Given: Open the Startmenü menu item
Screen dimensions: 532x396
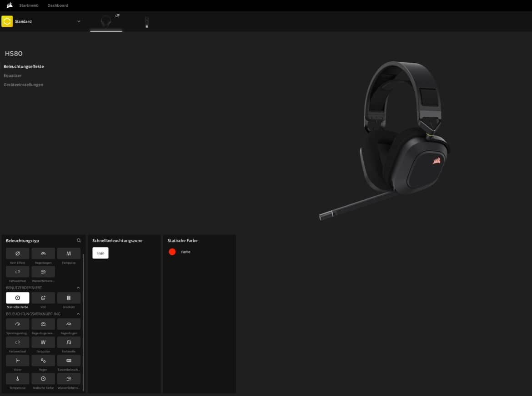Looking at the screenshot, I should coord(29,5).
